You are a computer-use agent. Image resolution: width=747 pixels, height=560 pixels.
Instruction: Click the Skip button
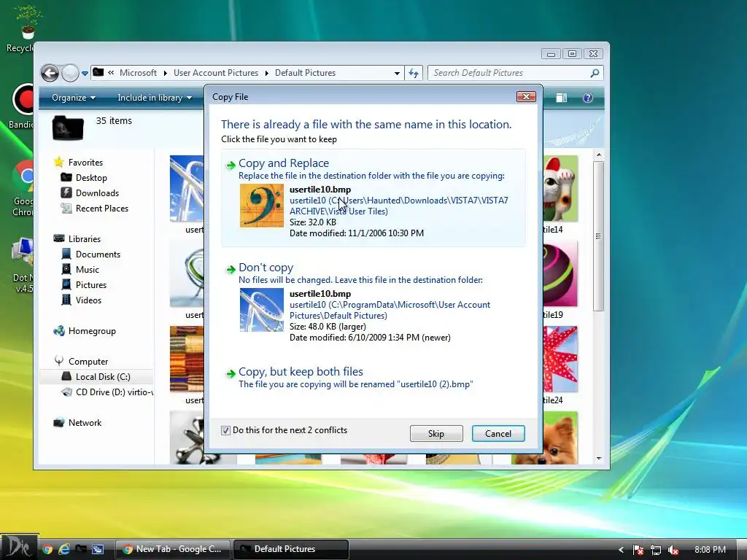pos(436,433)
